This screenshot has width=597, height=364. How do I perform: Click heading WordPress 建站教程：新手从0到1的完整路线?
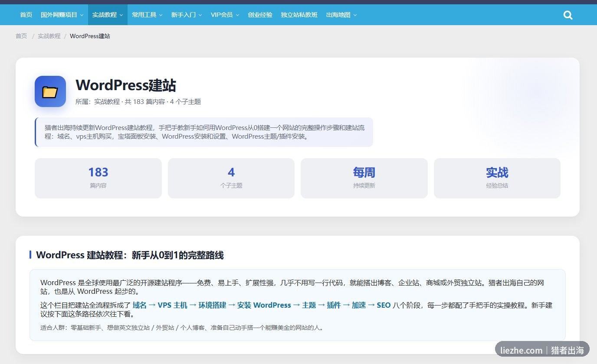coord(130,255)
